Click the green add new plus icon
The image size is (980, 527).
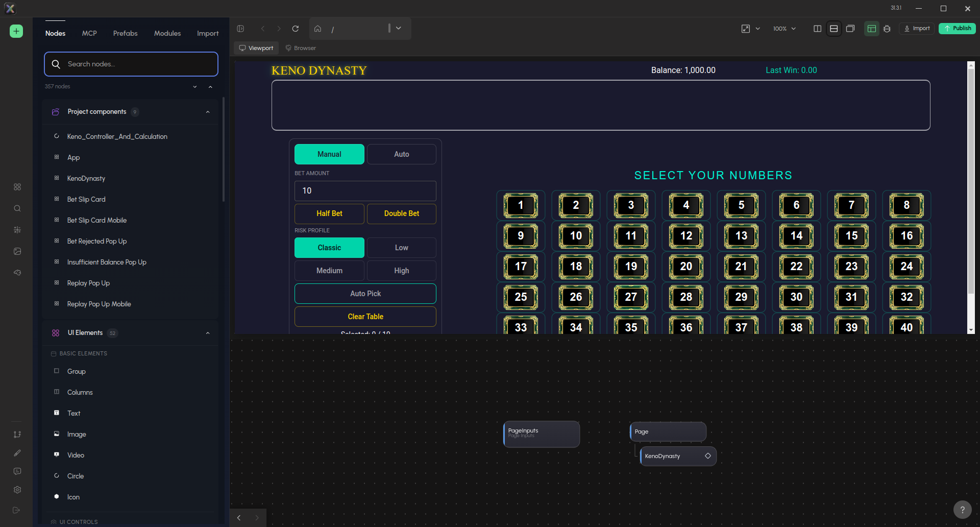[16, 31]
